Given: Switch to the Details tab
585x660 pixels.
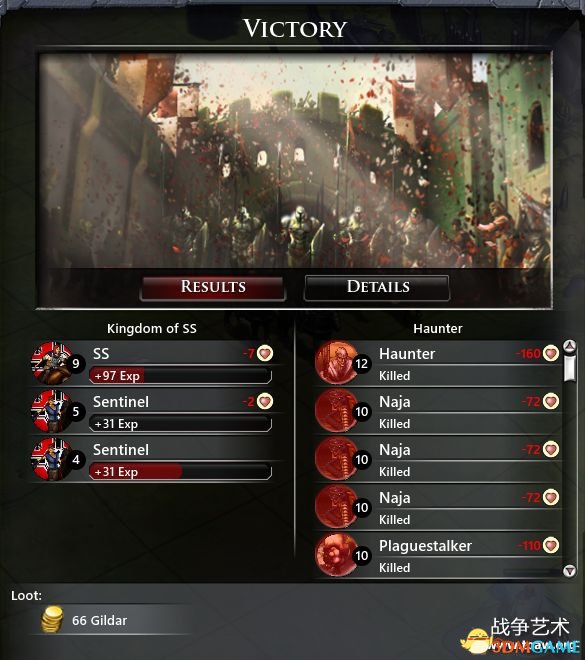Looking at the screenshot, I should click(377, 288).
